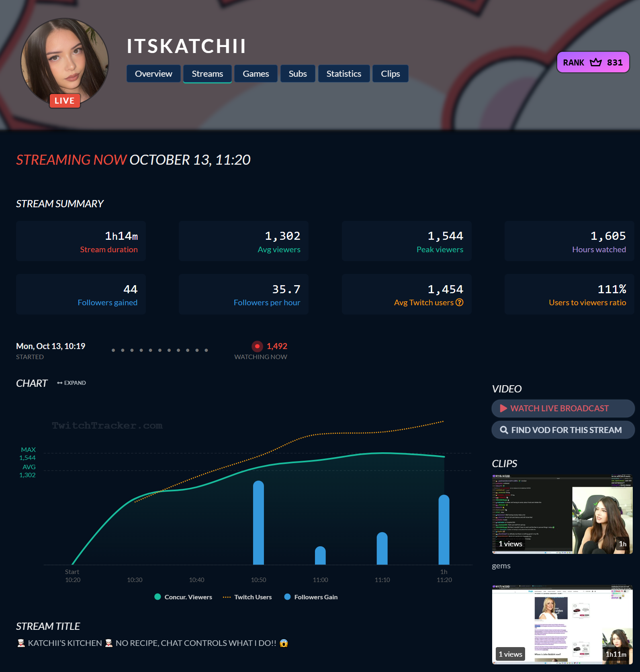Click the '1,605' hours watched value
The width and height of the screenshot is (640, 672).
point(608,236)
